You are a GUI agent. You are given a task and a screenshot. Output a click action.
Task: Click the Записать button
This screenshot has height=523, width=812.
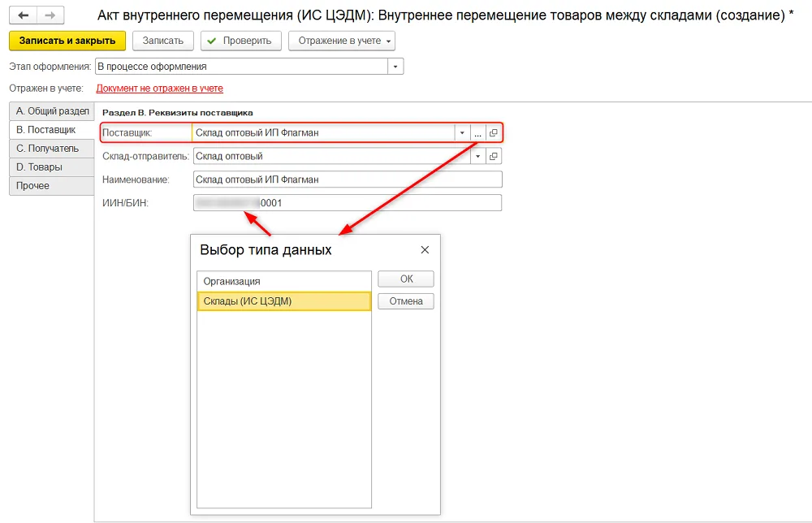tap(163, 41)
